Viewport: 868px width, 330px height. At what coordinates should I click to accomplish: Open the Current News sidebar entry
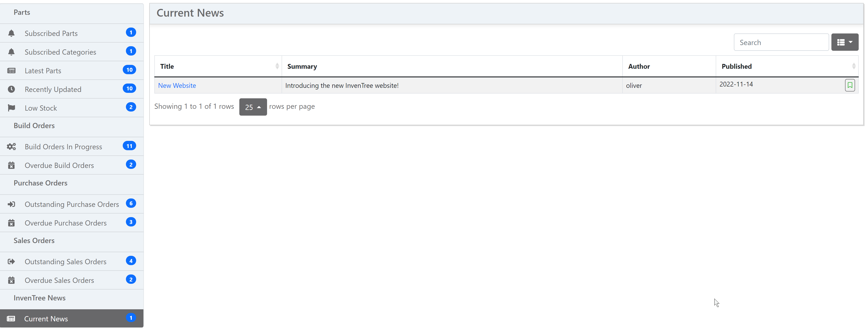pyautogui.click(x=46, y=319)
